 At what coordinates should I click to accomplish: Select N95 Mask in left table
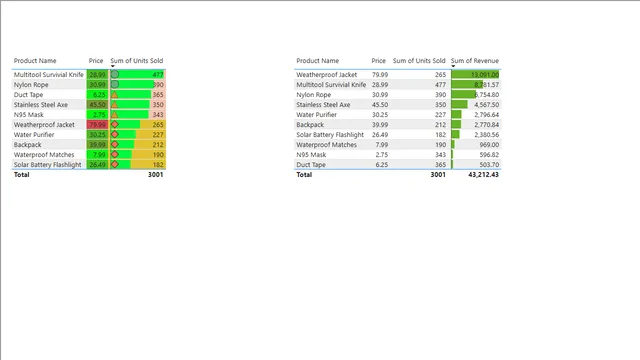29,115
